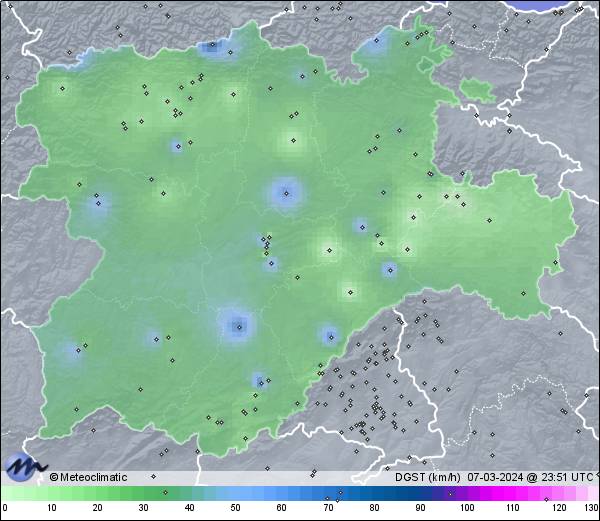Click scale value 130
Image resolution: width=600 pixels, height=521 pixels.
click(x=592, y=508)
